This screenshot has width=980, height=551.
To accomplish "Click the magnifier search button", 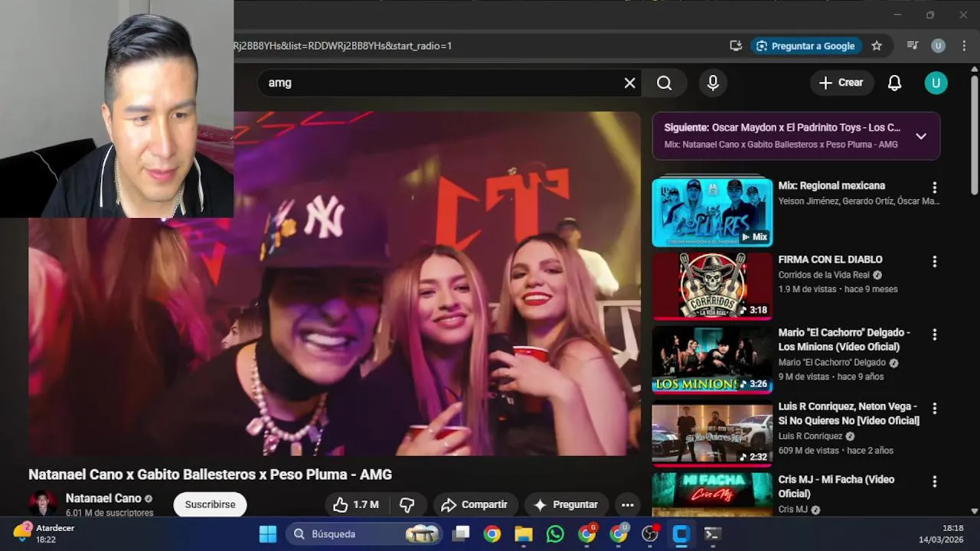I will [665, 83].
